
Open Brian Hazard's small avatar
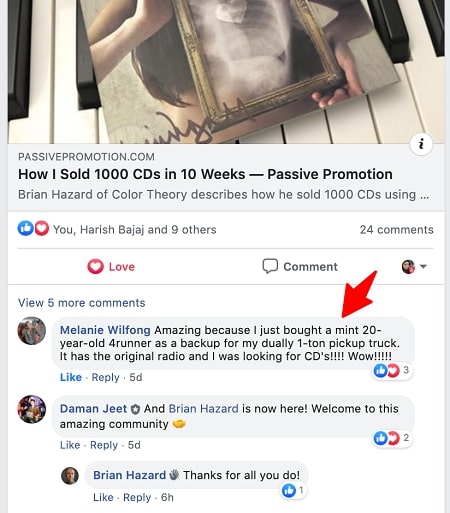70,476
